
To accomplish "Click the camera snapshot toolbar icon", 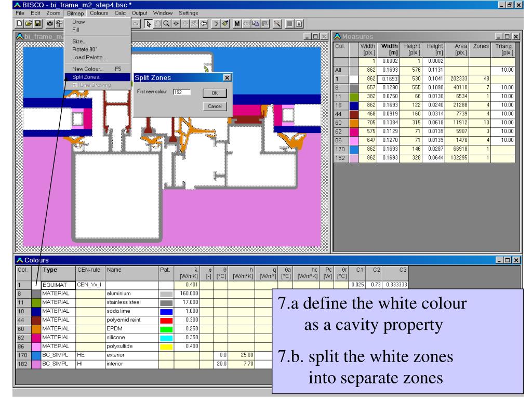I will [50, 24].
